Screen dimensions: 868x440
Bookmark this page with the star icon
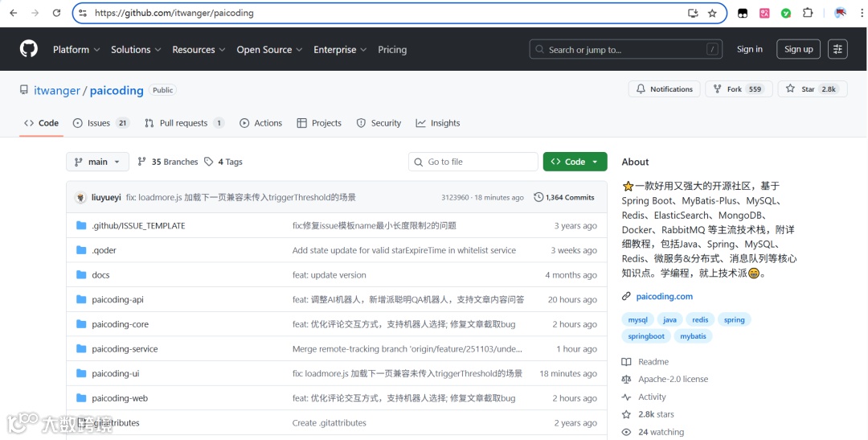[712, 14]
